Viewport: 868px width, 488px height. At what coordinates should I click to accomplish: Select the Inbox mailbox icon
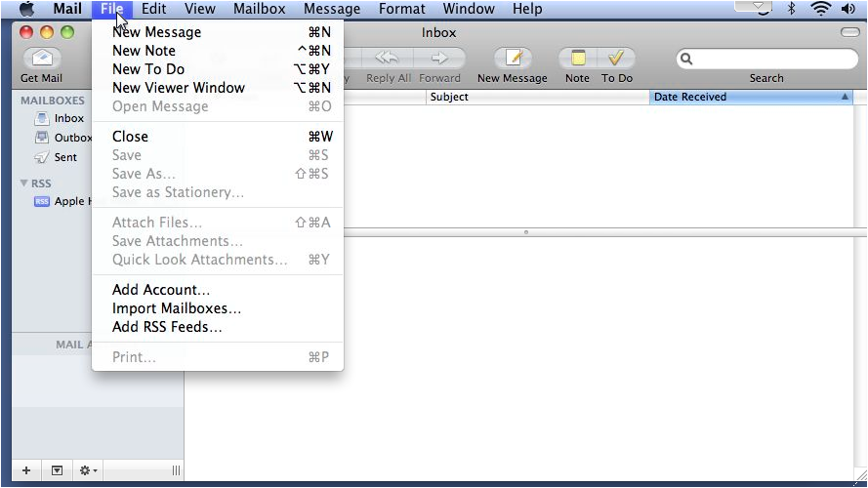[x=42, y=118]
